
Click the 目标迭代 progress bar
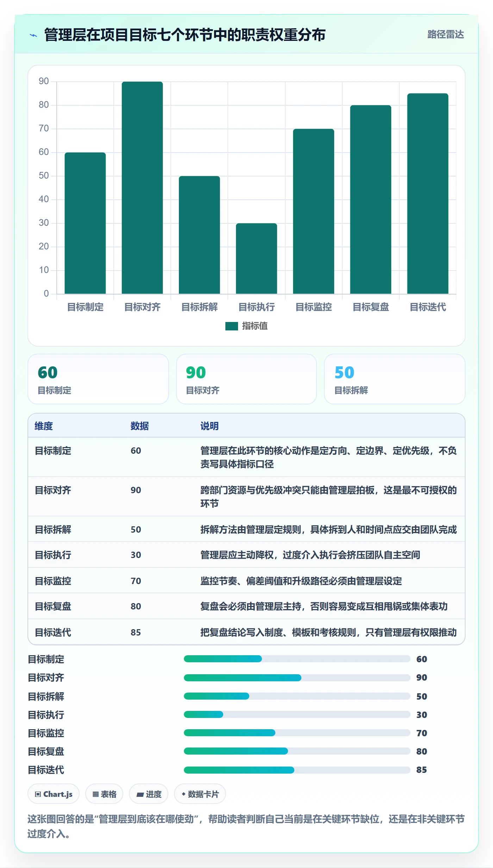(297, 770)
